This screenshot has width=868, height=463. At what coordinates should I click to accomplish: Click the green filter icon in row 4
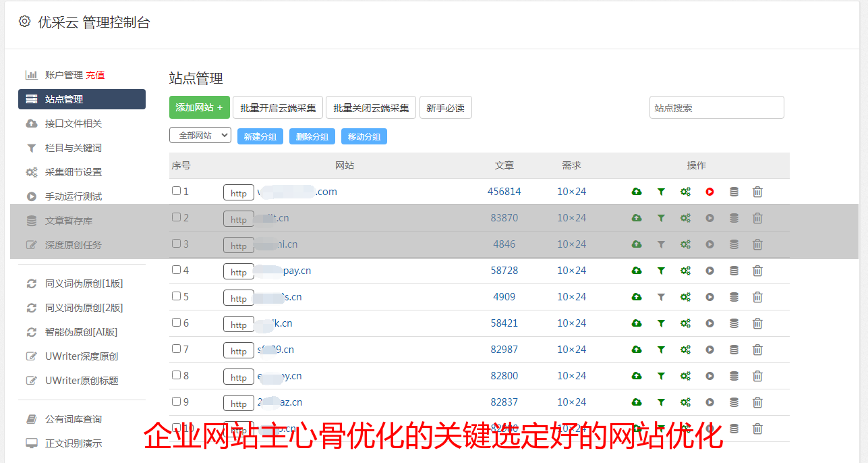(x=661, y=271)
